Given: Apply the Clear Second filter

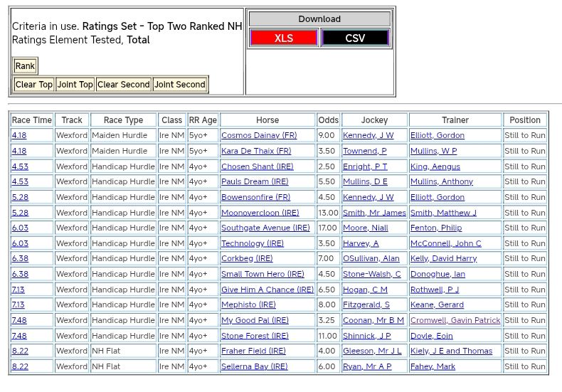Looking at the screenshot, I should [x=124, y=85].
